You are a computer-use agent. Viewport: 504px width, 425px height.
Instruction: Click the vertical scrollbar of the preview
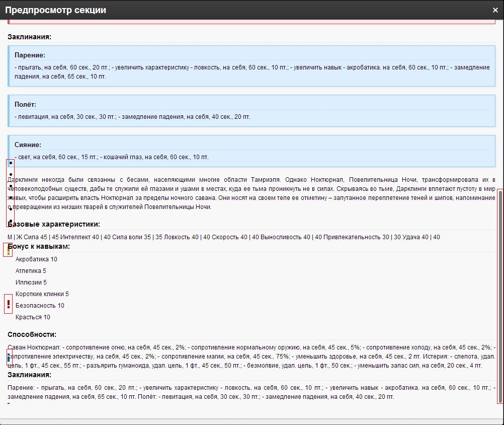coord(500,296)
